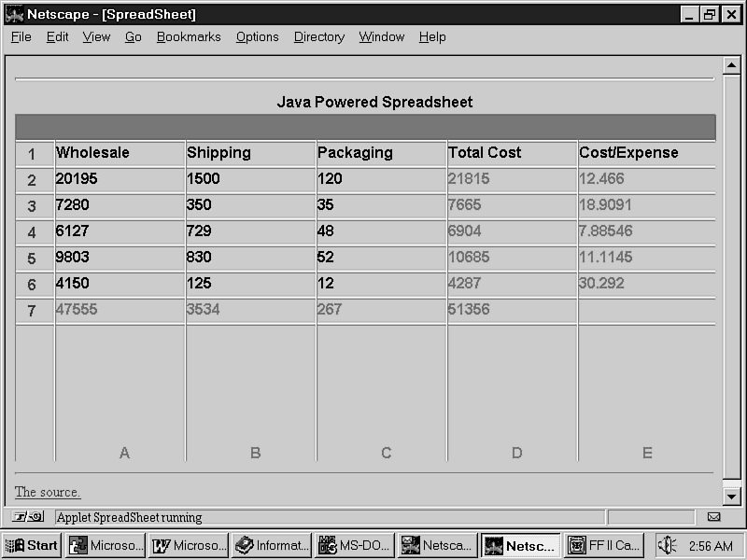The height and width of the screenshot is (560, 747).
Task: Click the scrollbar up arrow
Action: click(x=732, y=65)
